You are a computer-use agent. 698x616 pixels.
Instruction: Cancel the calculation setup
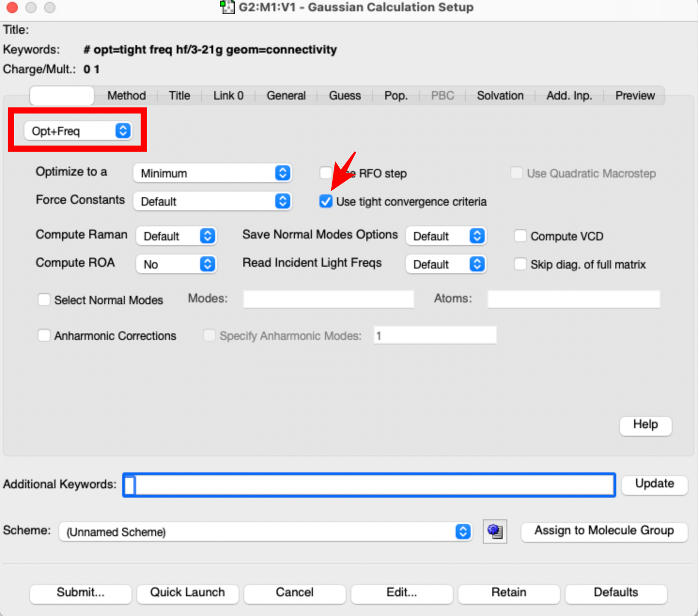coord(295,593)
